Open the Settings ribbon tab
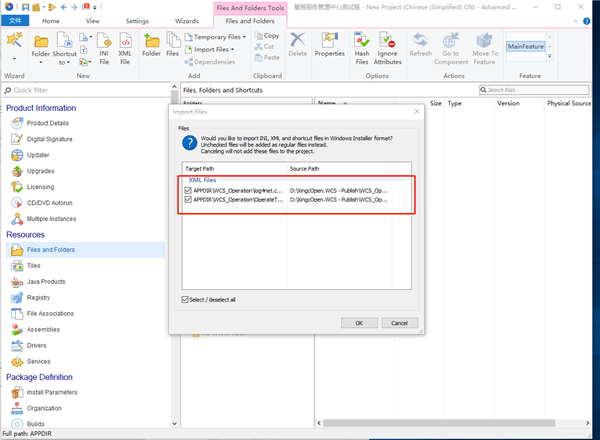The width and height of the screenshot is (600, 440). point(137,20)
